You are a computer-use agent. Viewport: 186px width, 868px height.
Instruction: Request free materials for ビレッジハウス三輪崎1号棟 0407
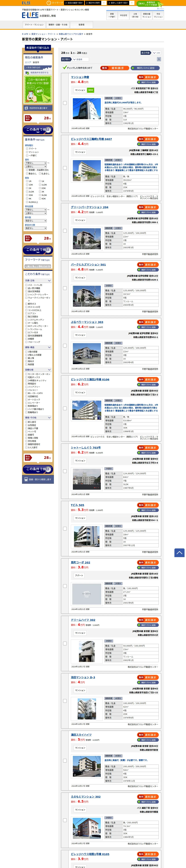148,139
